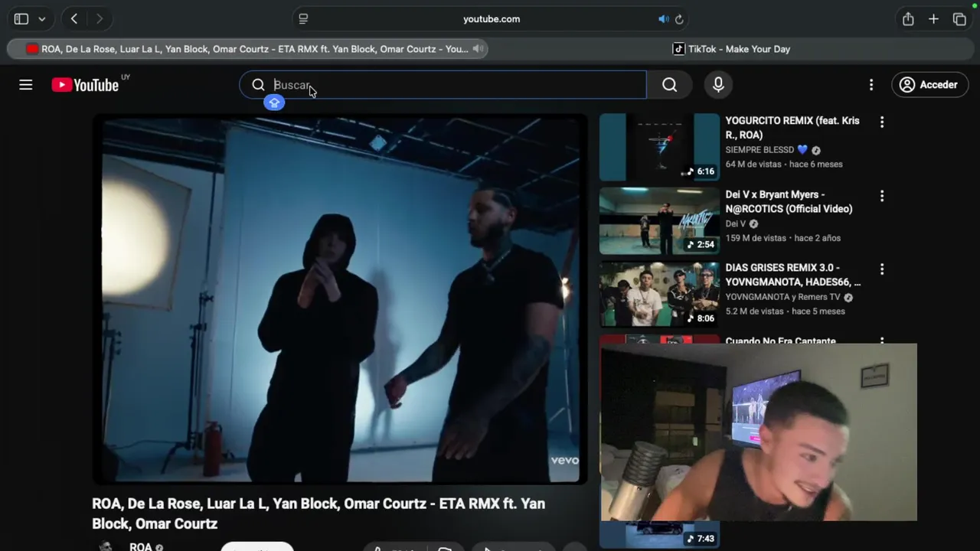Open the YouTube hamburger guide menu
980x551 pixels.
pyautogui.click(x=26, y=85)
